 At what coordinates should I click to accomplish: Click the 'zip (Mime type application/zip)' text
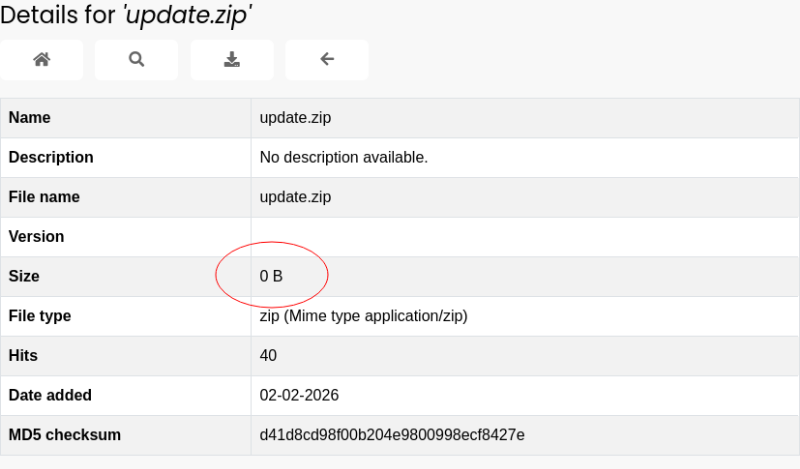(x=363, y=316)
